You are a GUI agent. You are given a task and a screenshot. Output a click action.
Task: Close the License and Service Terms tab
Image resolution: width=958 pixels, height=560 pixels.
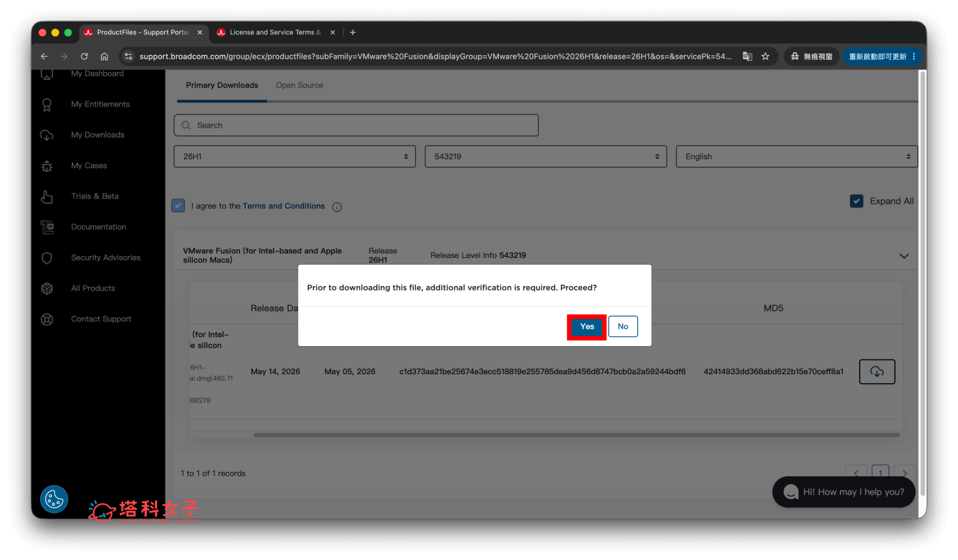pyautogui.click(x=333, y=32)
